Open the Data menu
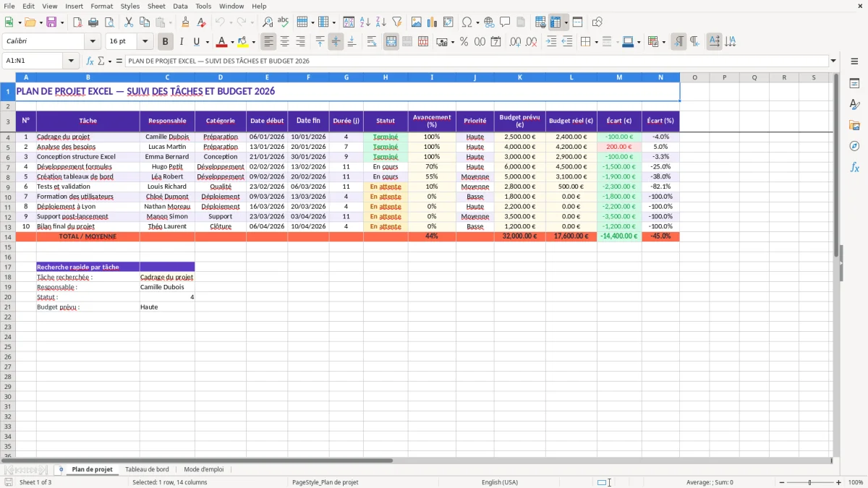Screen dimensions: 868x488 pos(180,6)
